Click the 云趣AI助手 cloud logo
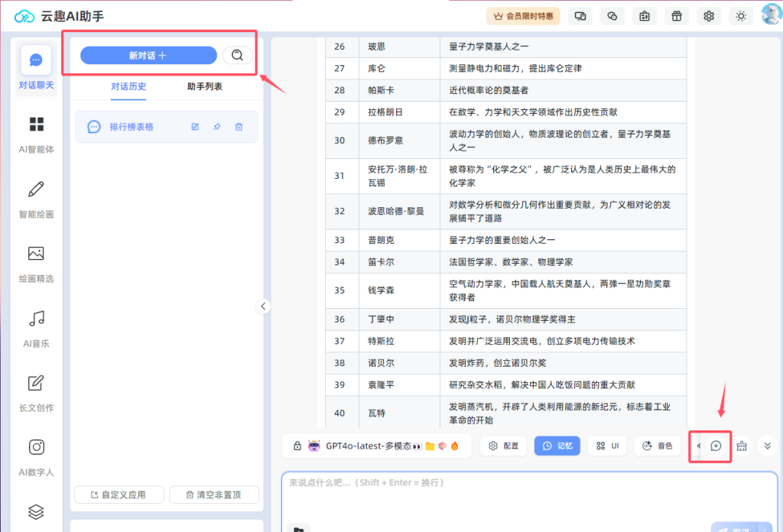Image resolution: width=783 pixels, height=532 pixels. (x=24, y=17)
